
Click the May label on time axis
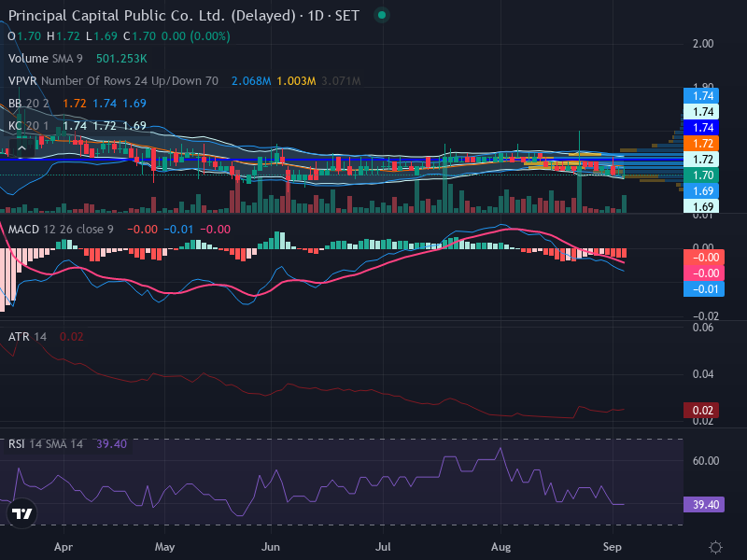pos(165,547)
